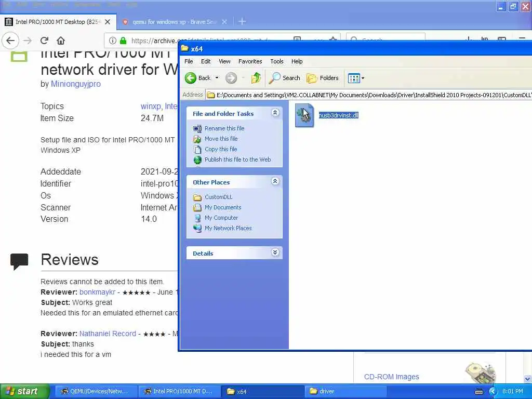Close the Intel PRO/1000 MT Desktop tab
The height and width of the screenshot is (399, 532).
tap(108, 22)
